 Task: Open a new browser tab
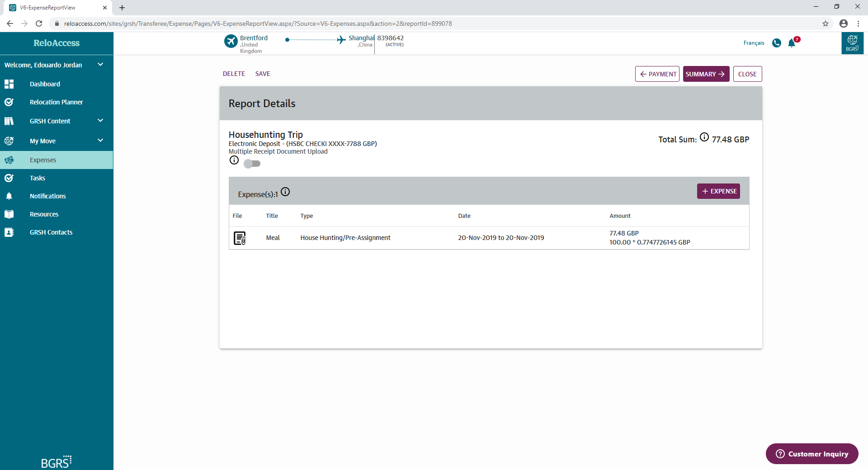coord(122,8)
